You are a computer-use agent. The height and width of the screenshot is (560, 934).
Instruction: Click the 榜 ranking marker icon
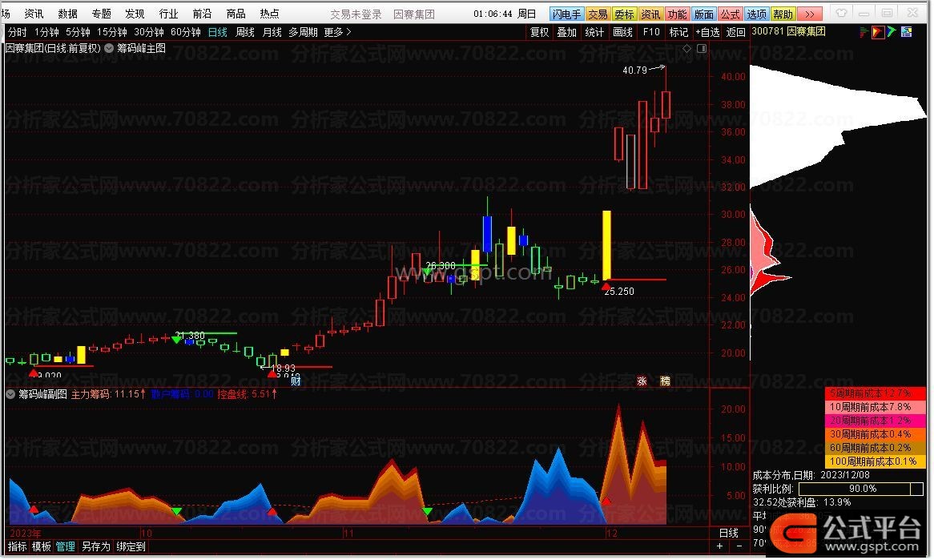pyautogui.click(x=665, y=381)
